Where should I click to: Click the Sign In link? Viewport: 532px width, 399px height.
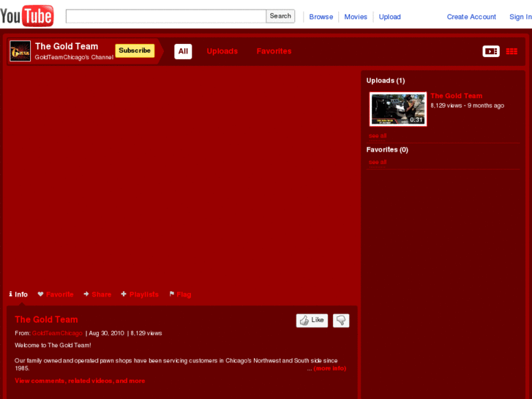tap(520, 17)
